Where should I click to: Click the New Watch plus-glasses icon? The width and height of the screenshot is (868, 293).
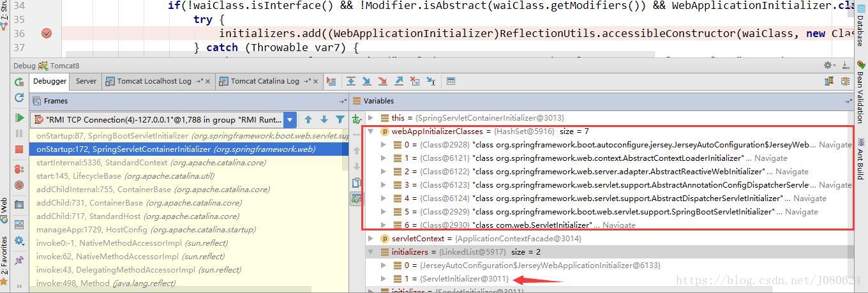(357, 119)
